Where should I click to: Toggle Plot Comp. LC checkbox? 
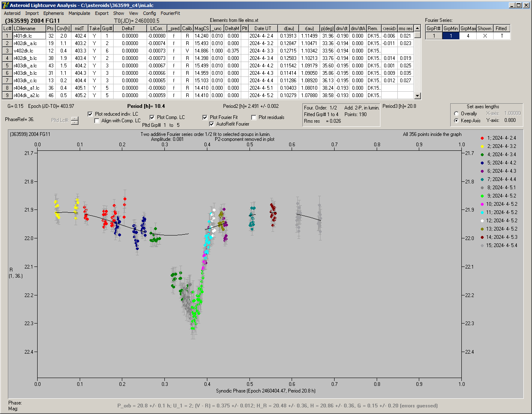152,117
